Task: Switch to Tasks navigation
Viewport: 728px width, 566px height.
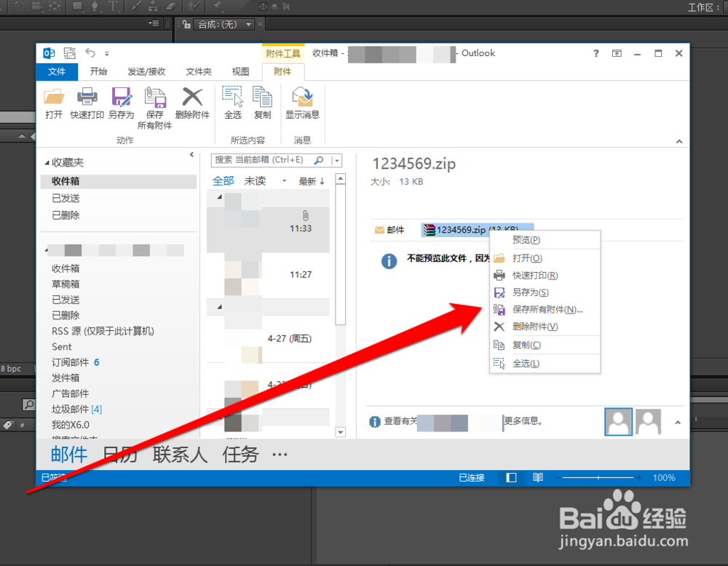Action: [240, 454]
